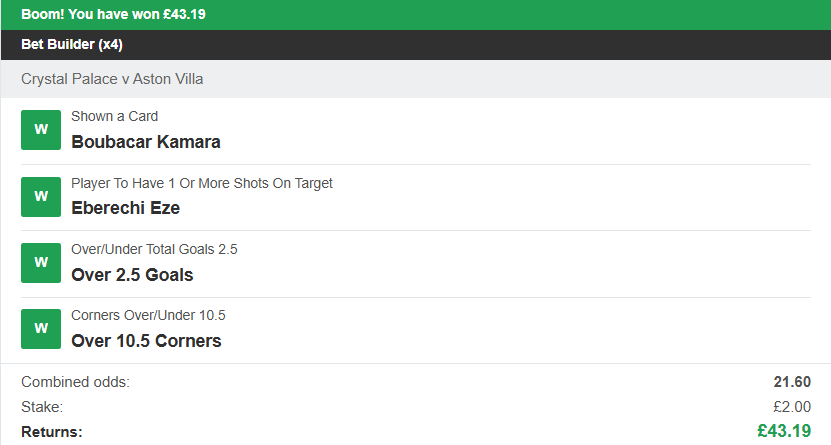Click the £2.00 stake amount

(x=790, y=407)
